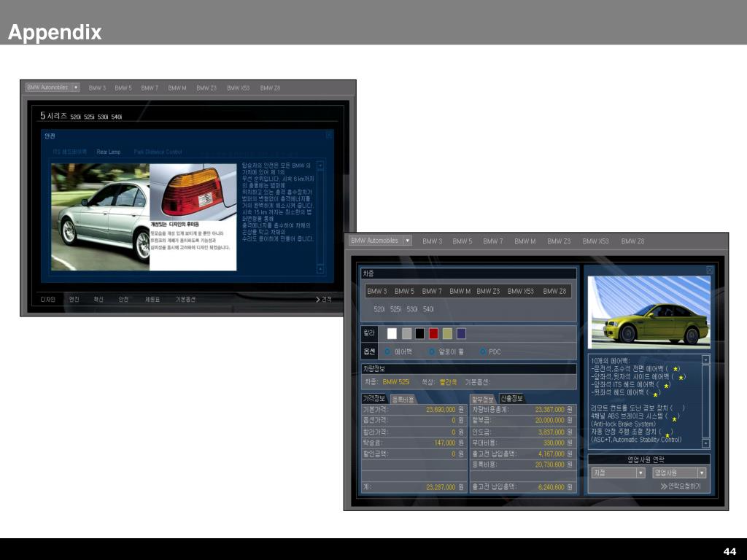Viewport: 747px width, 560px height.
Task: Click the 견적 quote link
Action: point(323,300)
